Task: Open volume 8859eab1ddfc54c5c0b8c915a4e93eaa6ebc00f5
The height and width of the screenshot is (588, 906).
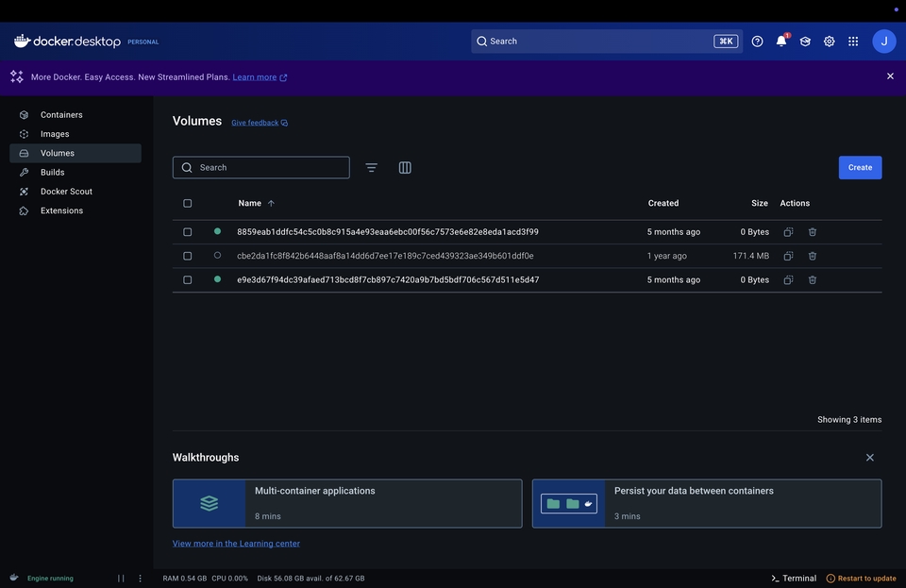Action: pyautogui.click(x=388, y=231)
